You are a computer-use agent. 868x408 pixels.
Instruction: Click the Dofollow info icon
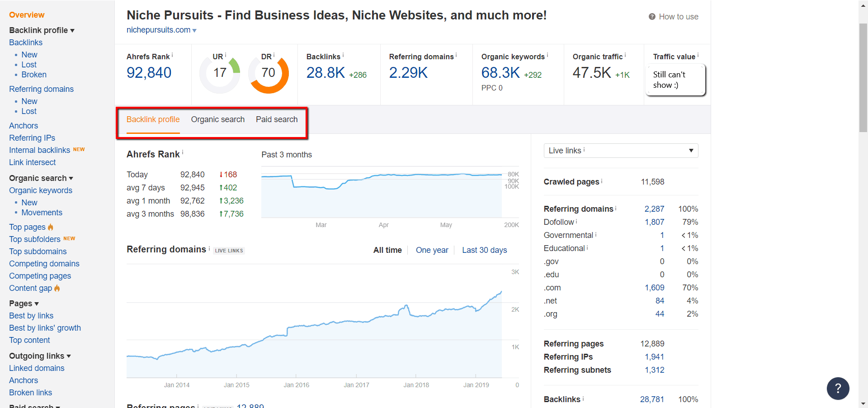coord(576,221)
